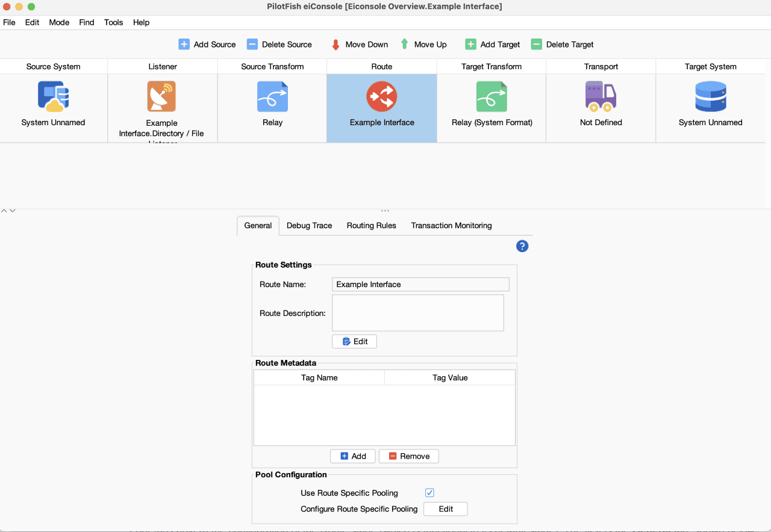Click the Delete Source minus icon
Screen dimensions: 771x532
pyautogui.click(x=252, y=45)
